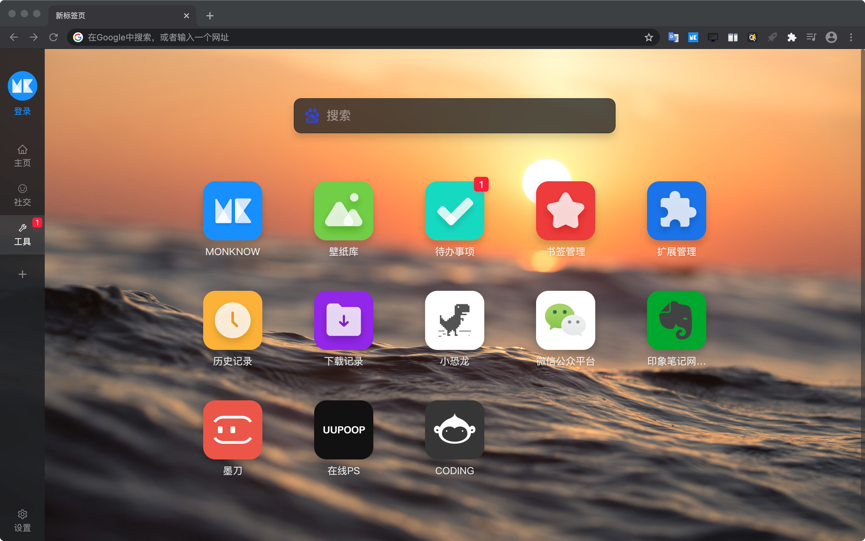Open 下载记录 downloads folder icon
This screenshot has width=865, height=541.
[343, 320]
